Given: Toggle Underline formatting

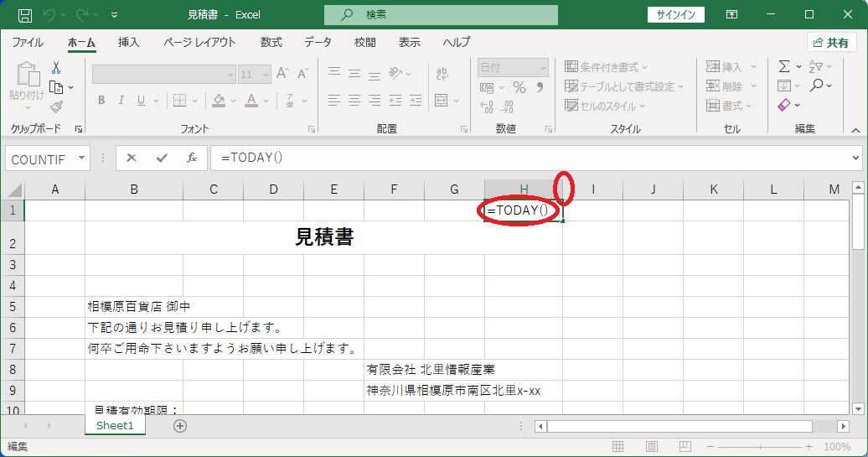Looking at the screenshot, I should (141, 101).
